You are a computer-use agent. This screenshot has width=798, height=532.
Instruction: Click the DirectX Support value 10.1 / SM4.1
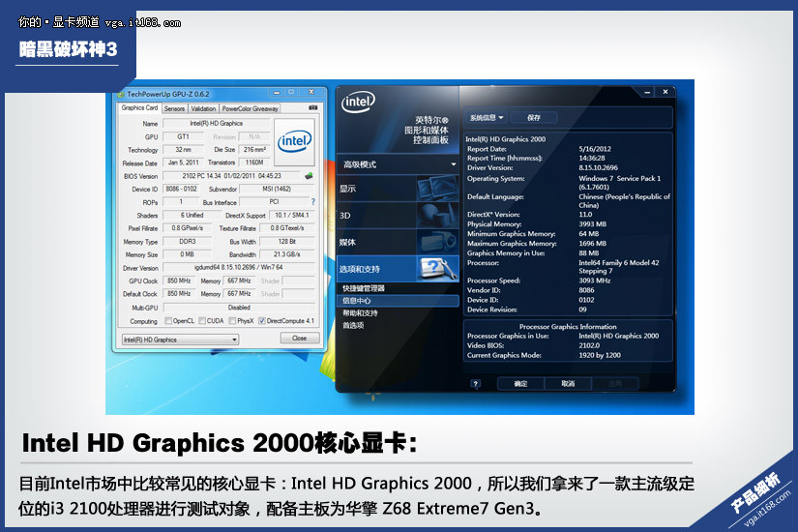coord(292,215)
